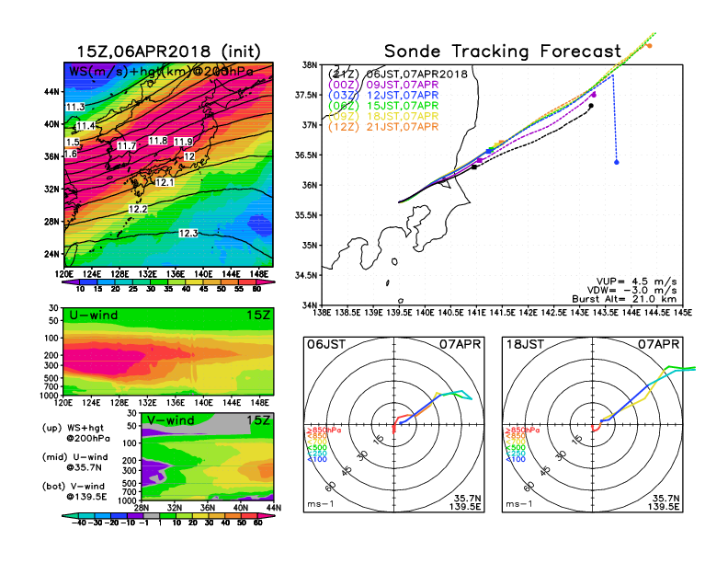Image resolution: width=728 pixels, height=563 pixels.
Task: Pick the blue 10-15 segment of the wind speed colorbar
Action: coord(88,282)
